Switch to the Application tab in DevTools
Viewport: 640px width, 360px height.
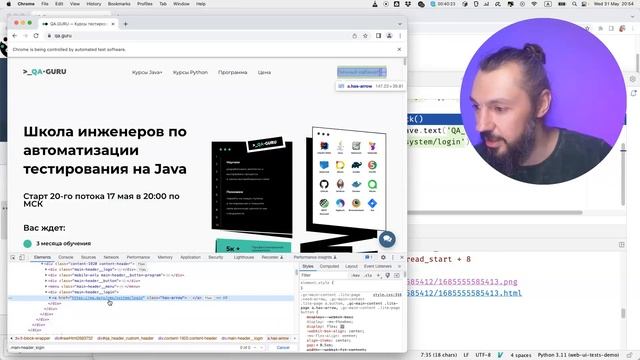pos(190,258)
